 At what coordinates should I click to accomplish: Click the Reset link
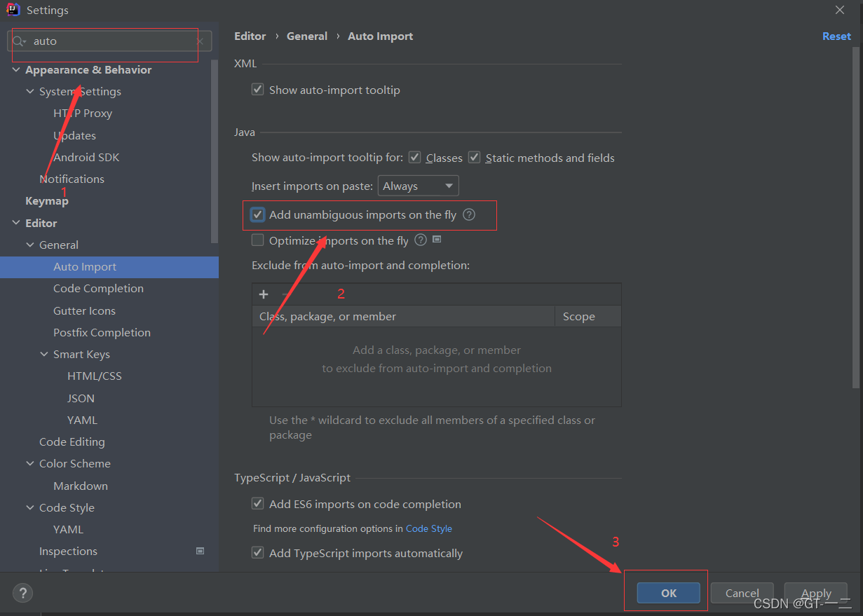tap(836, 36)
